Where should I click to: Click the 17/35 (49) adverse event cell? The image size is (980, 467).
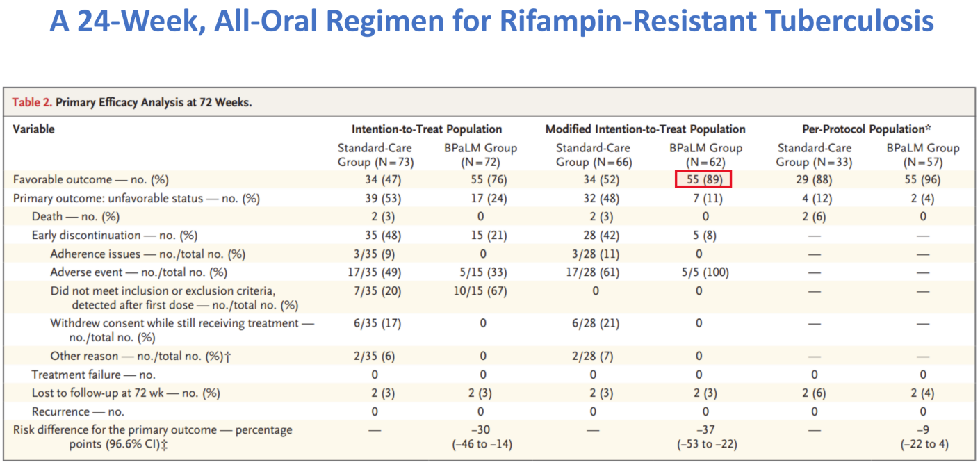375,273
